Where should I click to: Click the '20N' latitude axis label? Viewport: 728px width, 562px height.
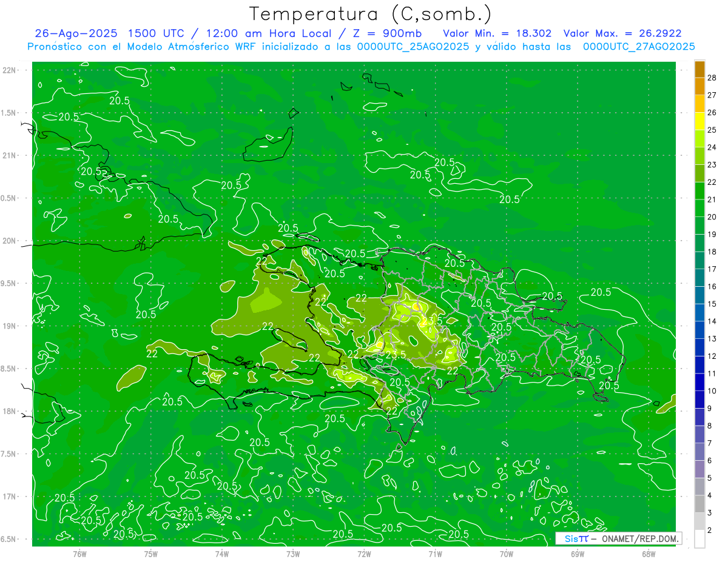(9, 241)
